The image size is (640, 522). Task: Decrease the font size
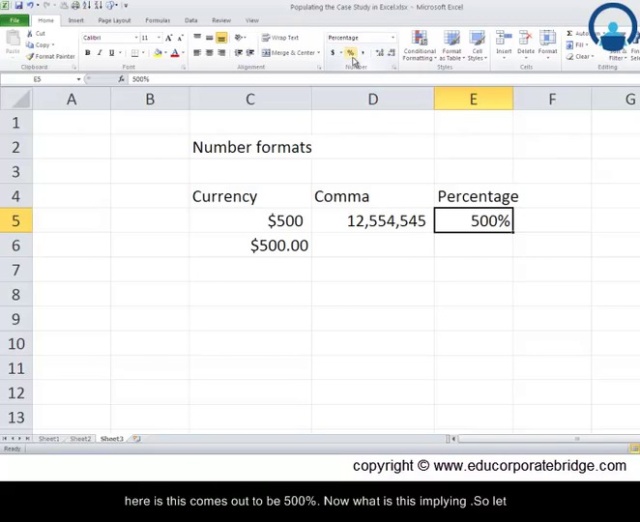pos(180,38)
